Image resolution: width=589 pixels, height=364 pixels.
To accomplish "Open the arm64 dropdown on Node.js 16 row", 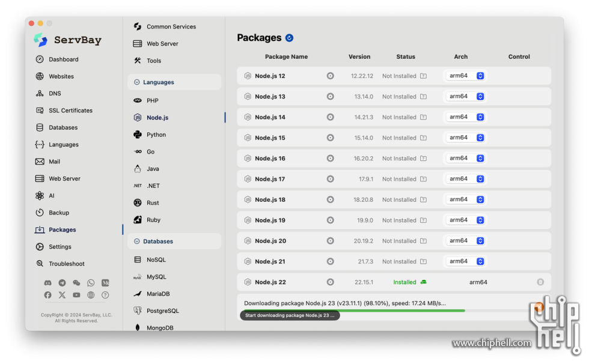I will tap(466, 159).
